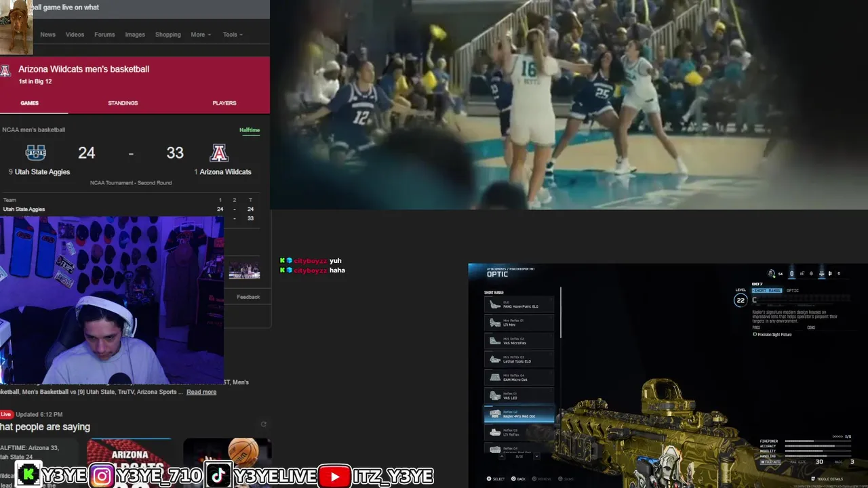868x488 pixels.
Task: Open the Shopping search tab
Action: coord(167,35)
